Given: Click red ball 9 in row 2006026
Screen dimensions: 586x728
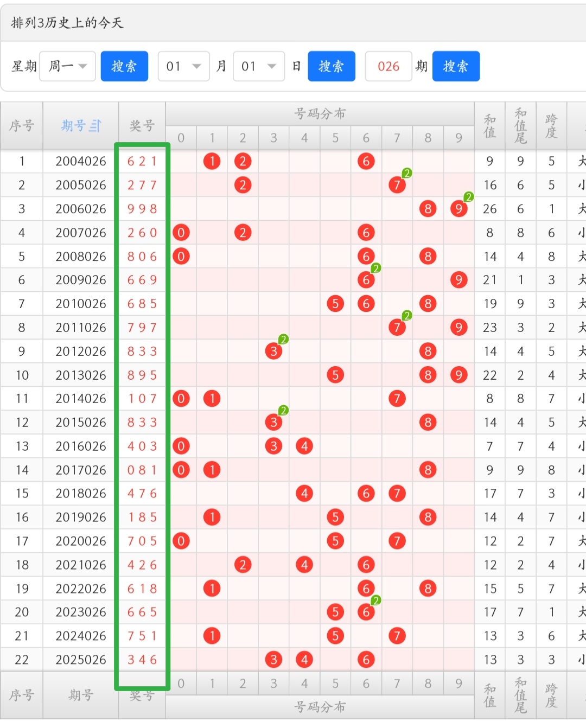Looking at the screenshot, I should pyautogui.click(x=459, y=209).
